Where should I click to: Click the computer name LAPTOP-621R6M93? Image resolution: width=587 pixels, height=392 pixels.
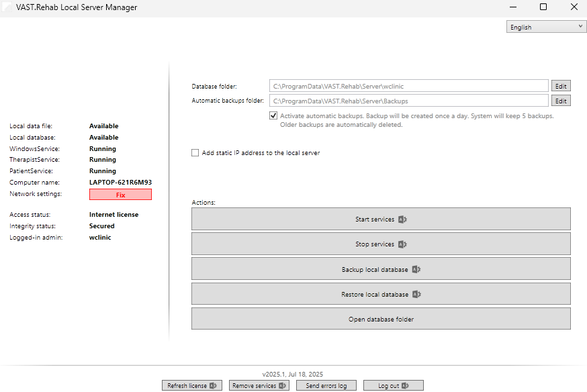(120, 182)
